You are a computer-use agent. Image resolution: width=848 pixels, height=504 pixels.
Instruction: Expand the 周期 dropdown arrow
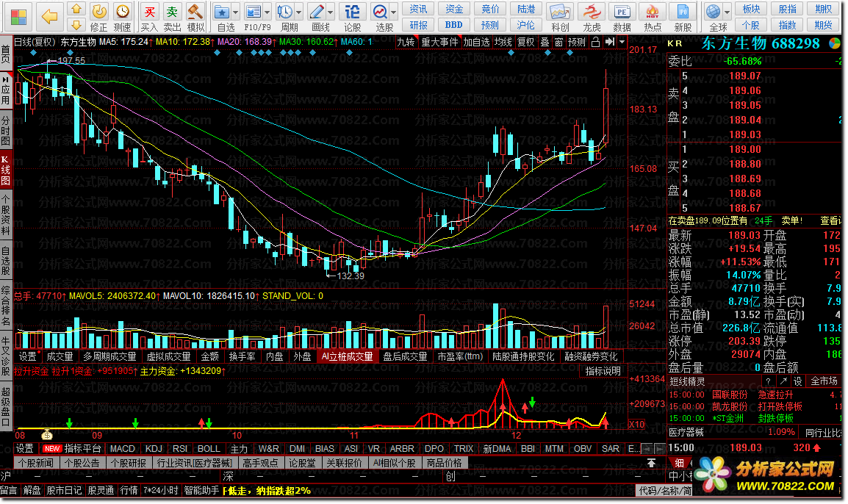298,12
